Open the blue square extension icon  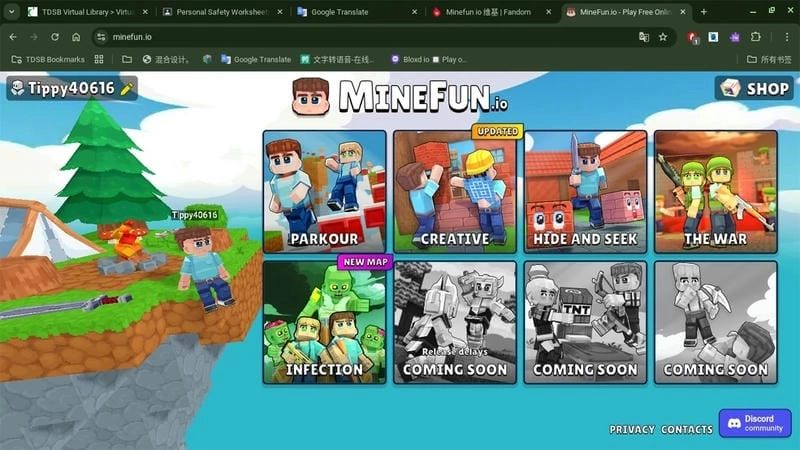pos(713,37)
